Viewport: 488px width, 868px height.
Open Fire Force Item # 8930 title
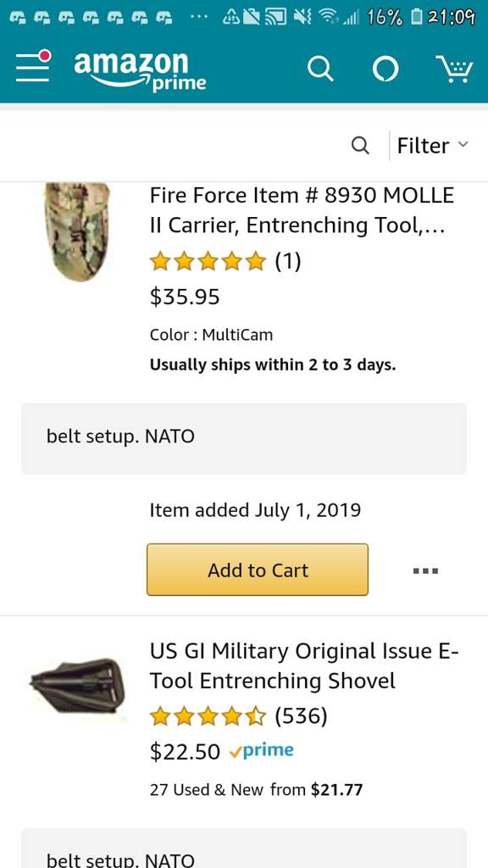pyautogui.click(x=302, y=210)
